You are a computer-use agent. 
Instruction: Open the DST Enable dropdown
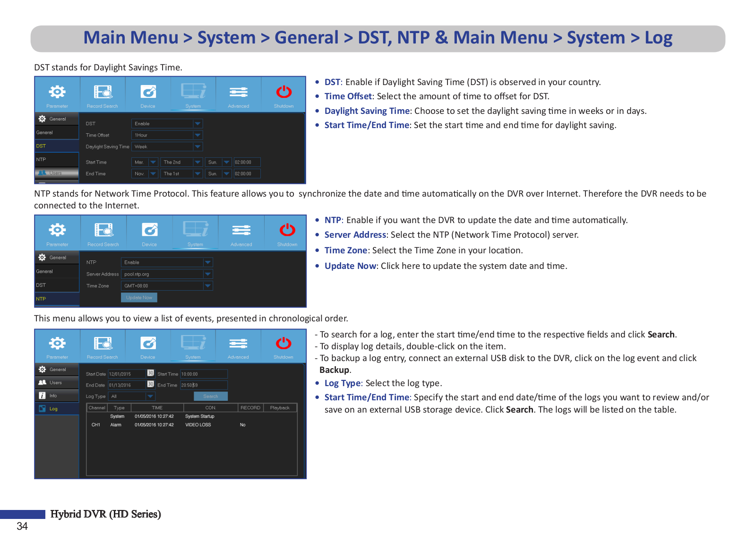point(167,123)
